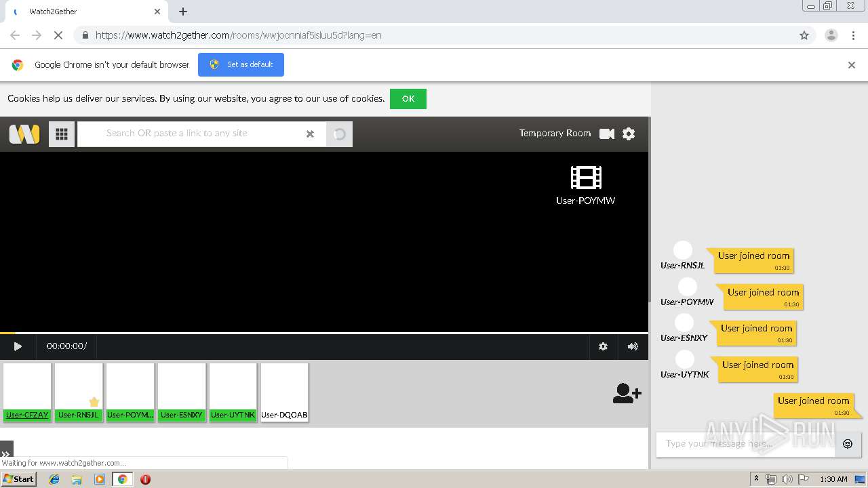Click the video progress bar
This screenshot has height=488, width=868.
coord(324,333)
